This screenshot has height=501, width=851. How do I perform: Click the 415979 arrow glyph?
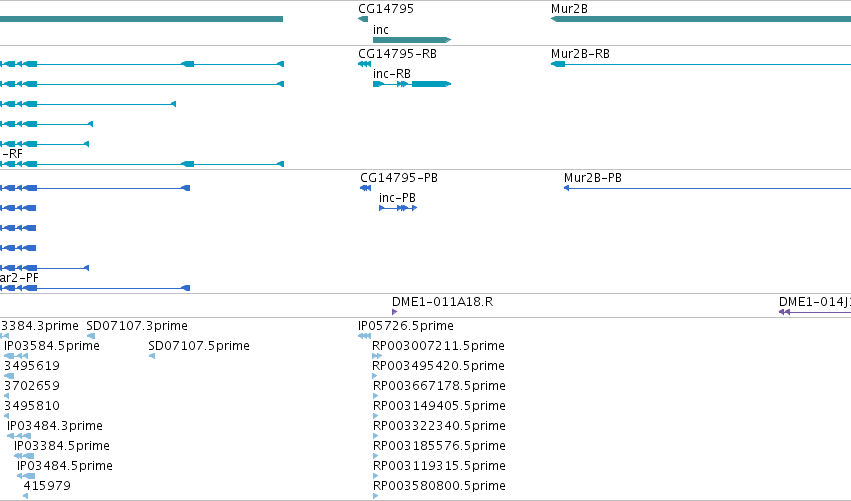[x=26, y=496]
